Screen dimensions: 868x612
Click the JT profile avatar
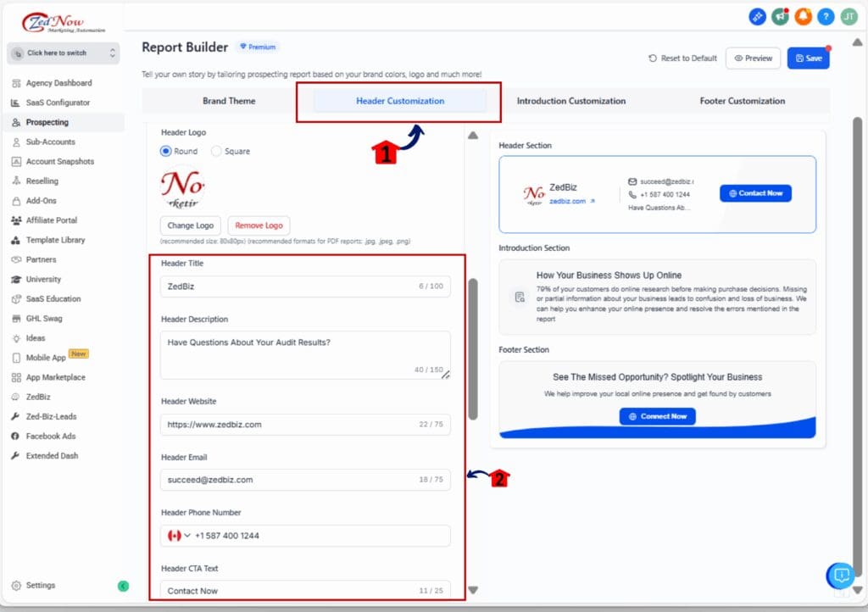849,16
